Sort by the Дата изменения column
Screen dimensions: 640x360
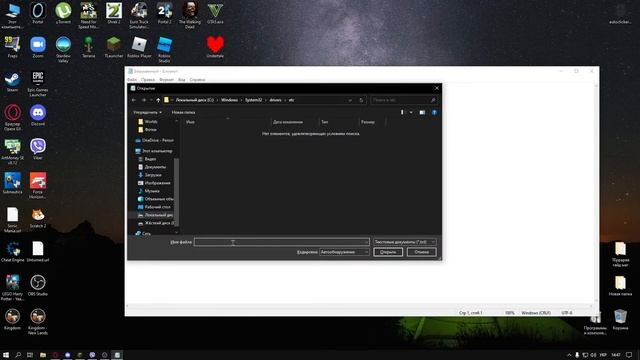[288, 122]
